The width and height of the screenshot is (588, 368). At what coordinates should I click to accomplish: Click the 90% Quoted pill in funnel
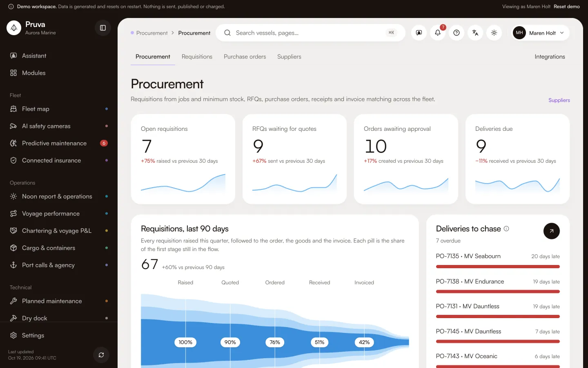click(x=230, y=342)
